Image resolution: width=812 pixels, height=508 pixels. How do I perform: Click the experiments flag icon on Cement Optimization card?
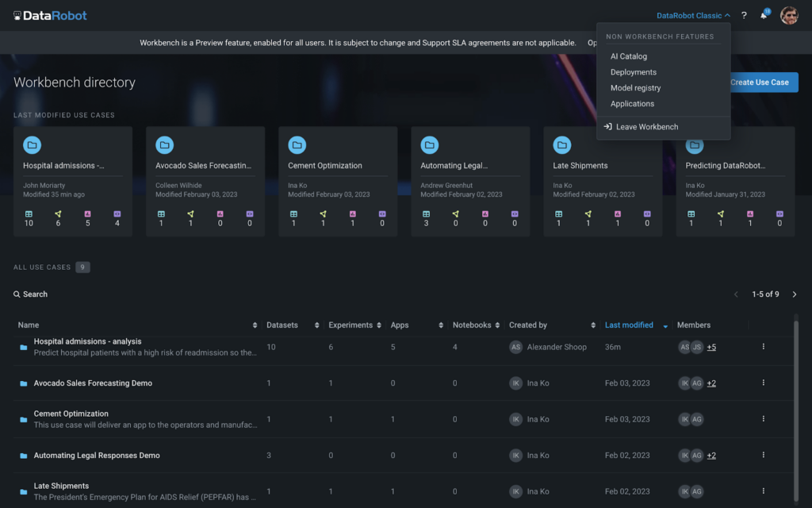pyautogui.click(x=321, y=215)
